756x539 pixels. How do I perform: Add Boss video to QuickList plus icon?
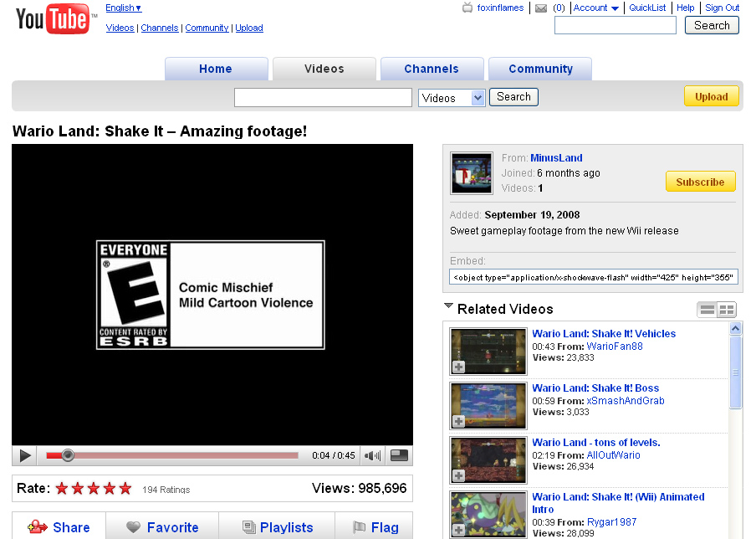(458, 421)
